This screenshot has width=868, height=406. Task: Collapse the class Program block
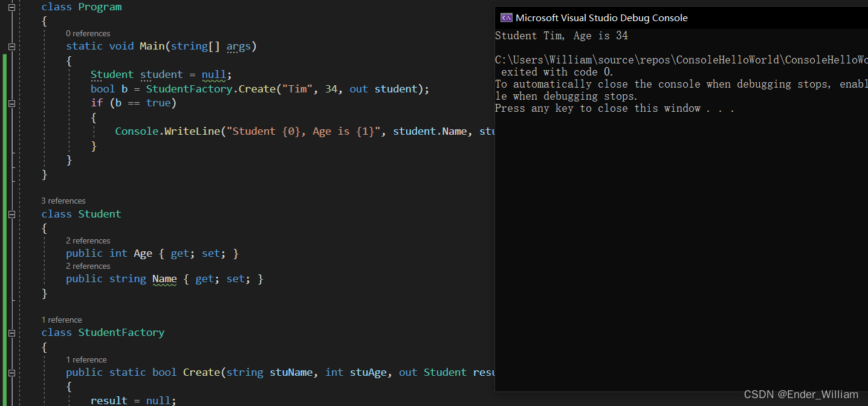click(x=11, y=7)
